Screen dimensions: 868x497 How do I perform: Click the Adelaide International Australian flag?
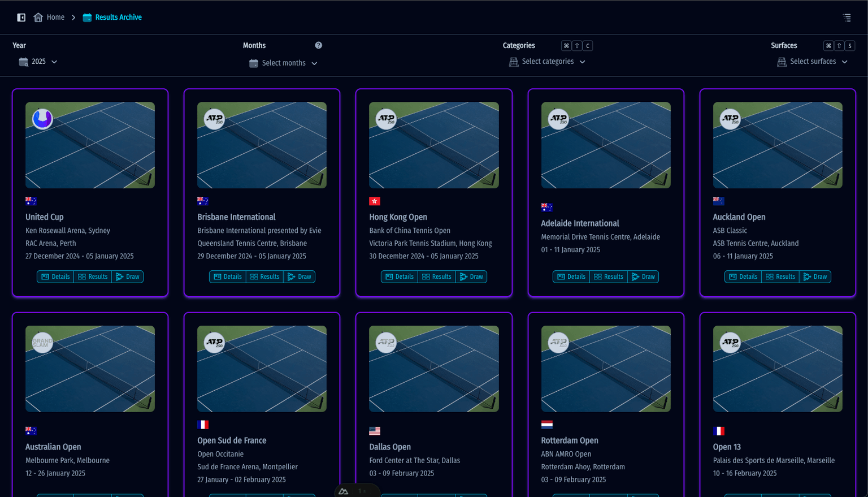click(x=547, y=208)
